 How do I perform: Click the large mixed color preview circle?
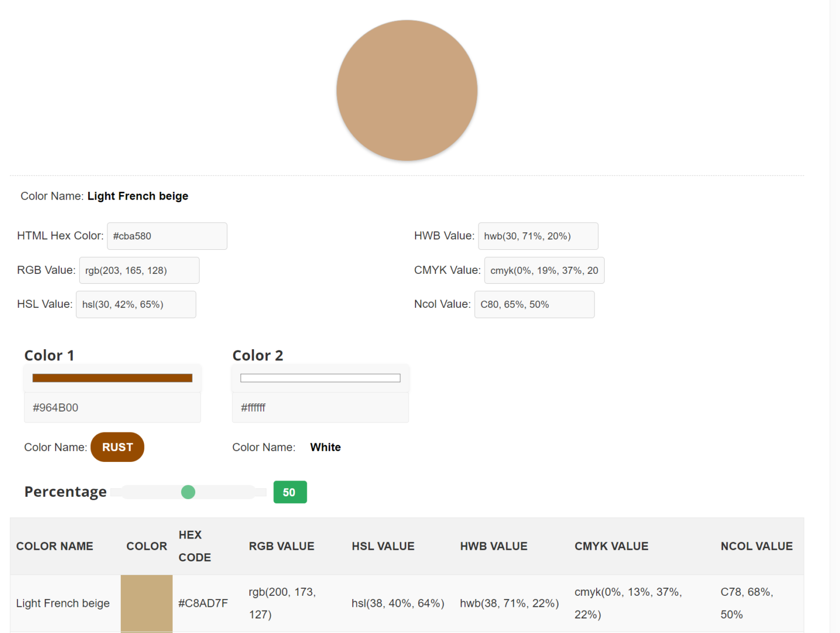[x=407, y=91]
